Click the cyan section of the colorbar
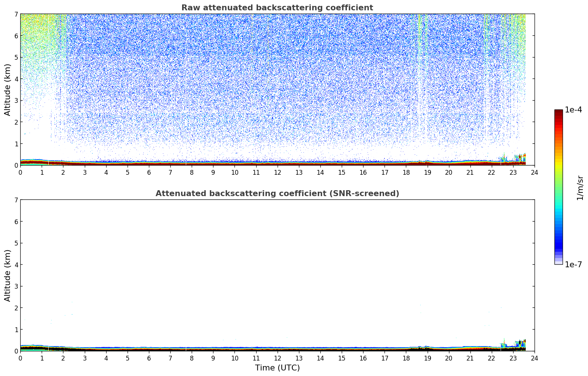Image resolution: width=588 pixels, height=376 pixels. [x=558, y=210]
